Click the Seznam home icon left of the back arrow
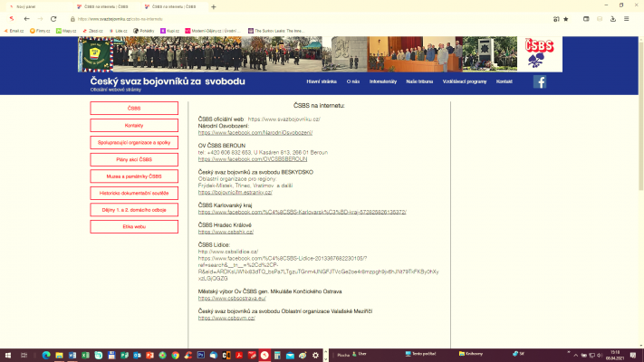 point(12,19)
